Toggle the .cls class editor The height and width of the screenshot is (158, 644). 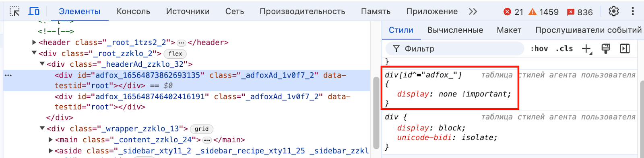coord(564,49)
